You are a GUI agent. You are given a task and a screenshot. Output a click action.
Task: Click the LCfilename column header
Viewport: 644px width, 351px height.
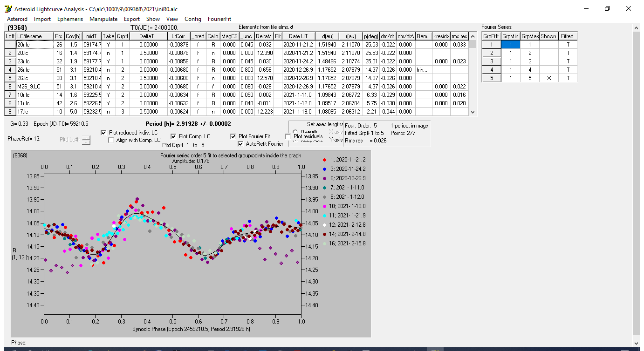(x=34, y=36)
